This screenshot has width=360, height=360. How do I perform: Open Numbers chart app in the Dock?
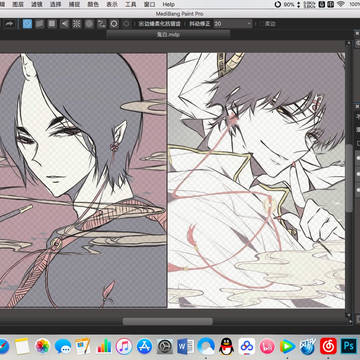[x=104, y=347]
